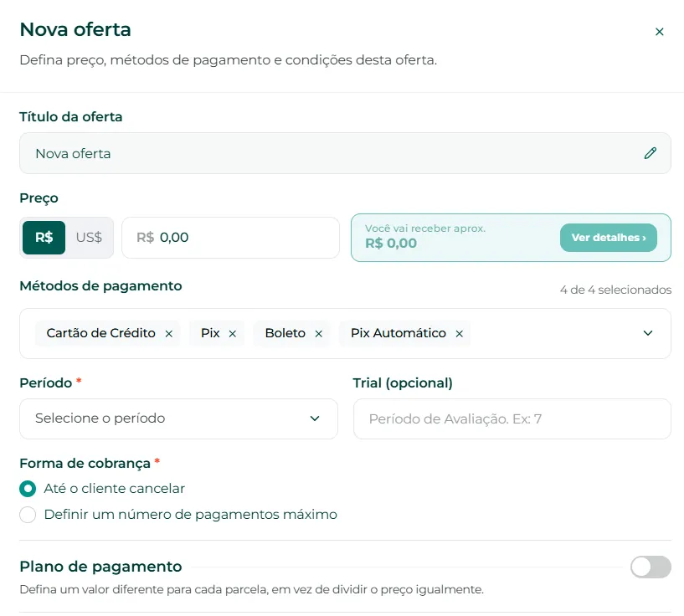Click the pencil edit icon in title field
This screenshot has height=616, width=684.
click(x=650, y=153)
